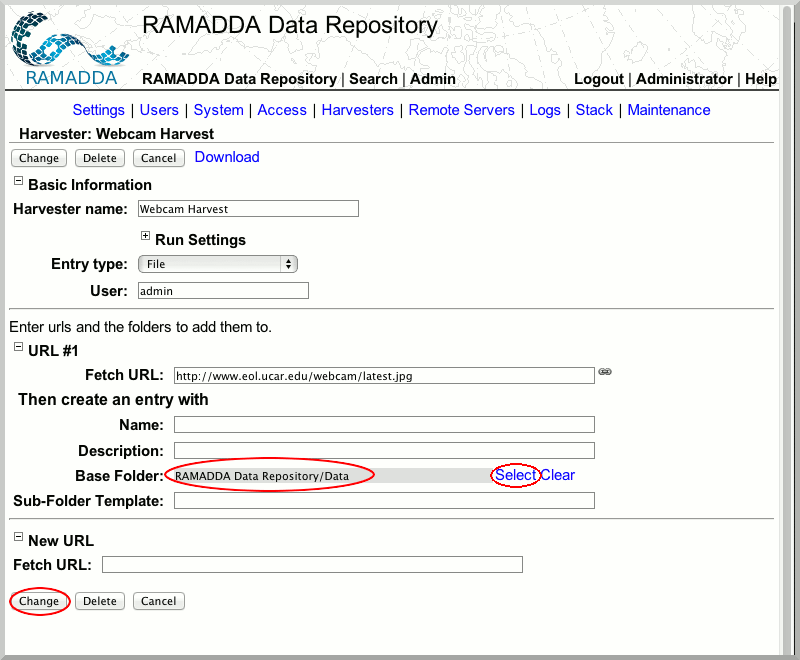Click the Harvester name text field

[247, 209]
